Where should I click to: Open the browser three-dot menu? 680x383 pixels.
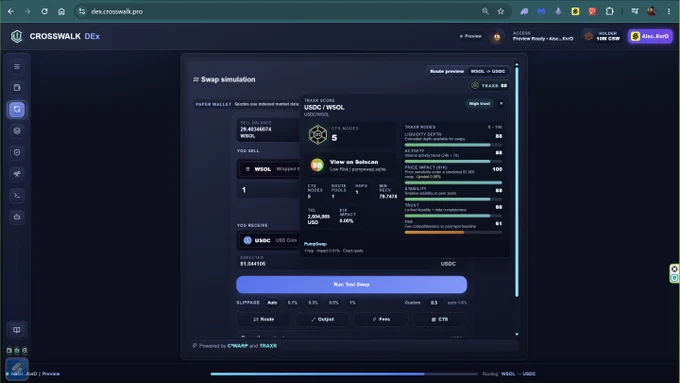(669, 11)
